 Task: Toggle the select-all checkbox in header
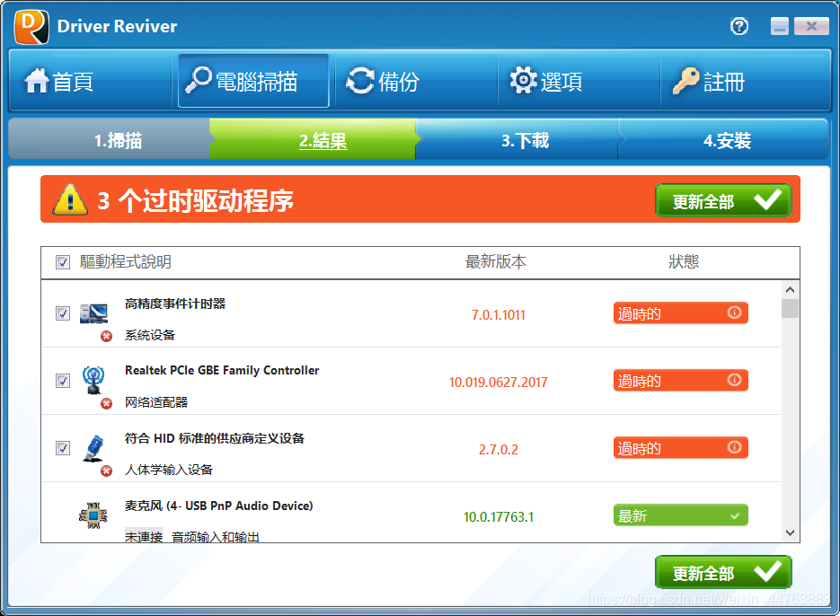pyautogui.click(x=63, y=262)
